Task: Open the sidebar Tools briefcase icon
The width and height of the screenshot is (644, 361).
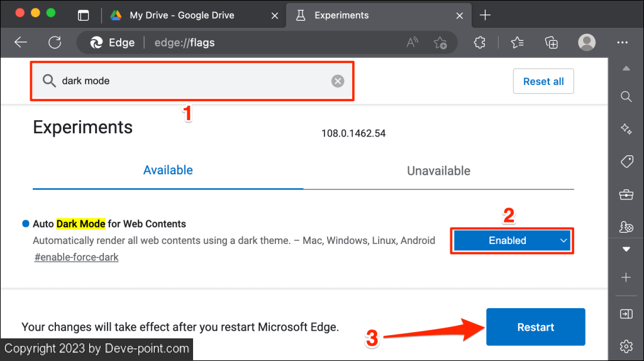Action: [626, 195]
